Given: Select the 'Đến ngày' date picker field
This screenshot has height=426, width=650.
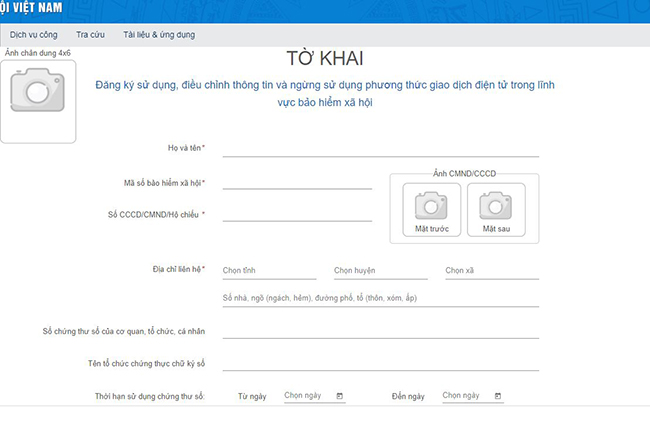Looking at the screenshot, I should (466, 396).
